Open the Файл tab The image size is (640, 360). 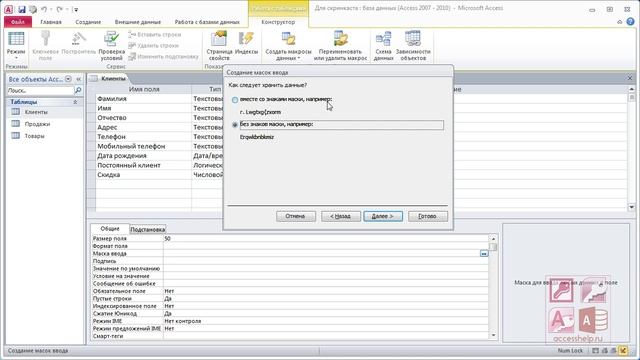18,22
